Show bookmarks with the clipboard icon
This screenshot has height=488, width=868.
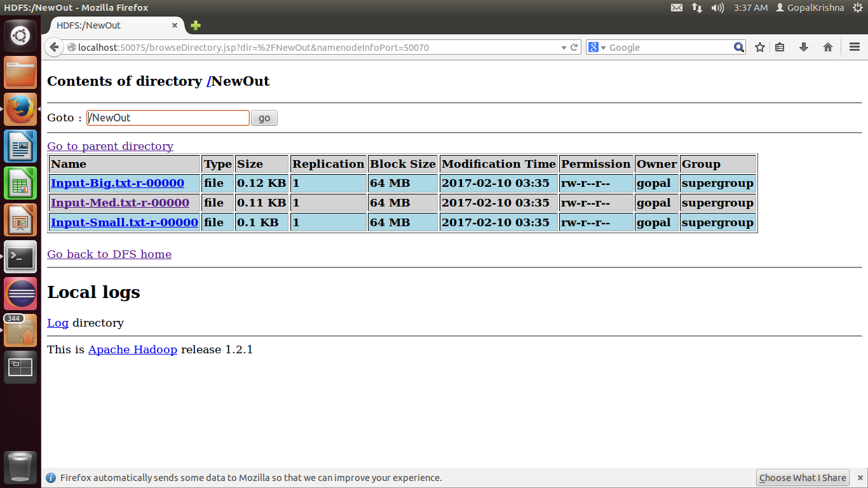pyautogui.click(x=780, y=47)
